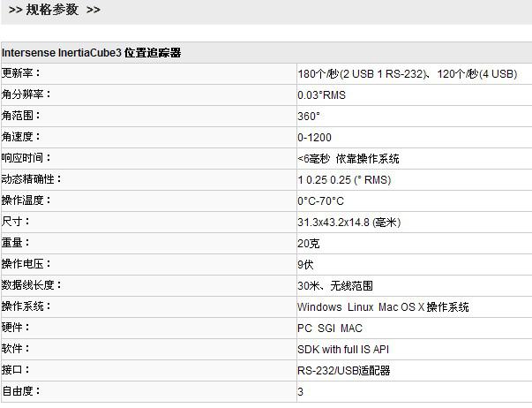Click the Intersense InertiaCube3 位置追踪器 table title

click(91, 53)
